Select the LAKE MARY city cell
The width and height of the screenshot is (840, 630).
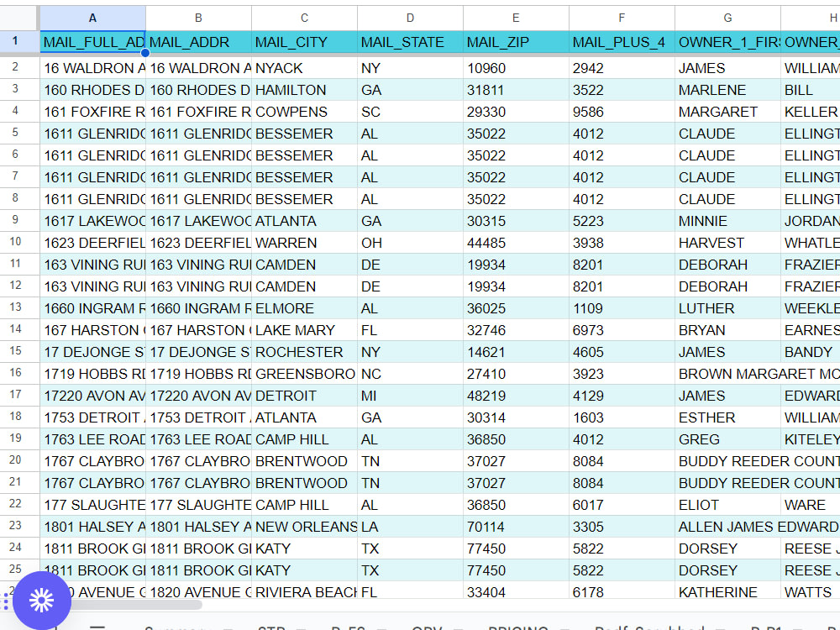click(304, 330)
